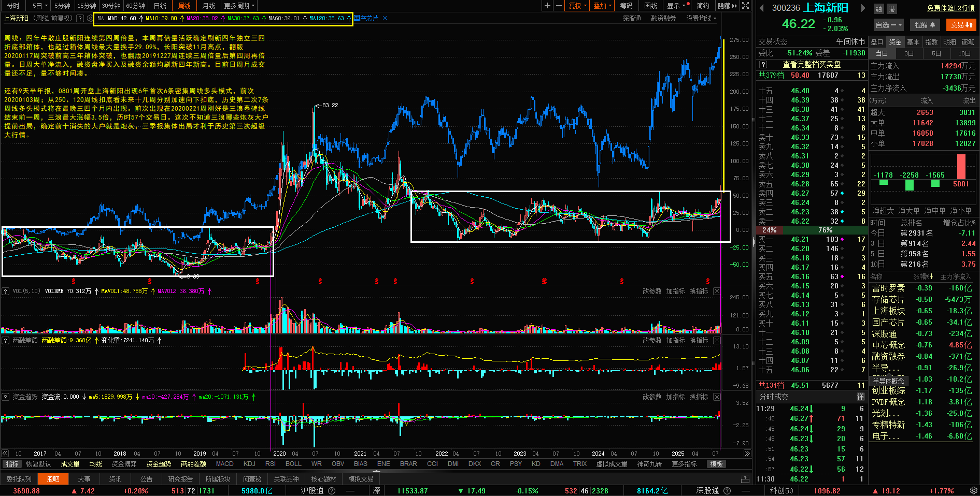Close the VOL indicator panel
The image size is (980, 496).
click(x=717, y=291)
